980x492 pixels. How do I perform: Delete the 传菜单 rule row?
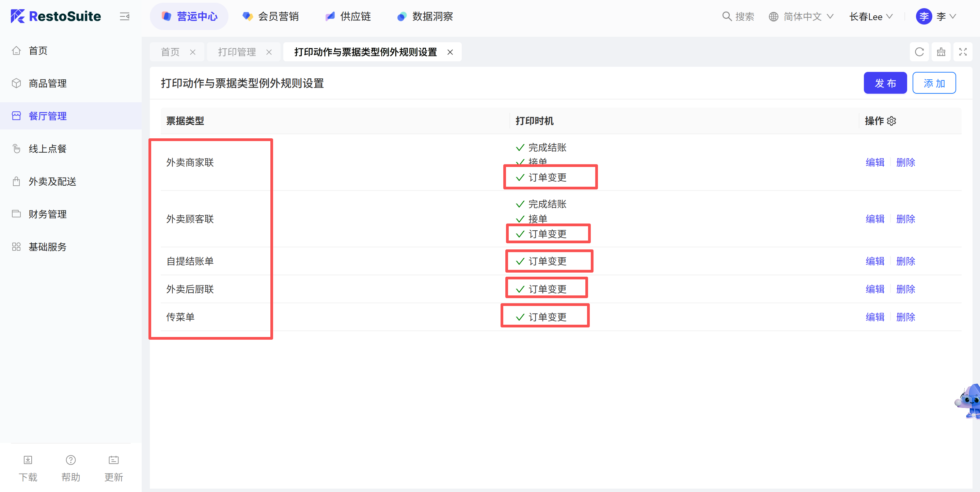coord(905,317)
